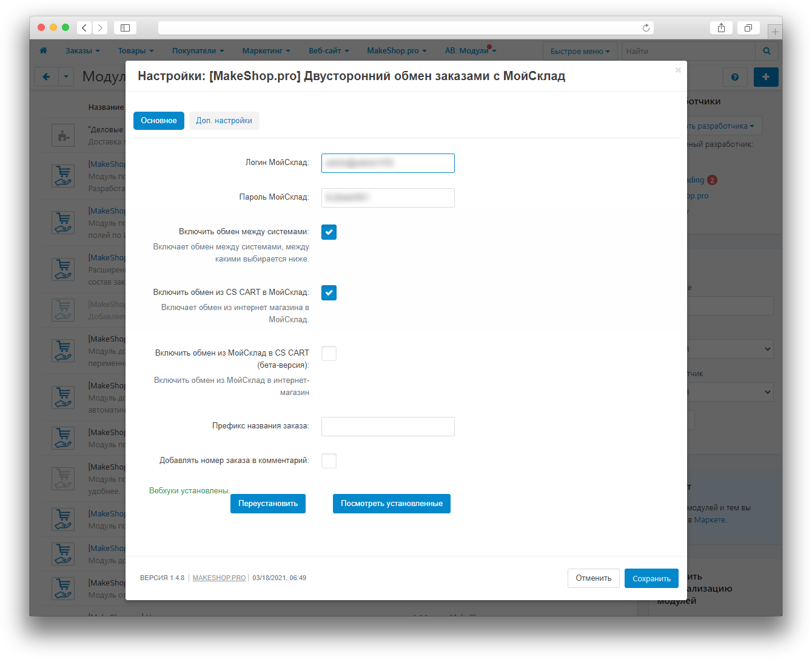Expand the "Быстрое меню" dropdown
The width and height of the screenshot is (812, 659).
[580, 51]
